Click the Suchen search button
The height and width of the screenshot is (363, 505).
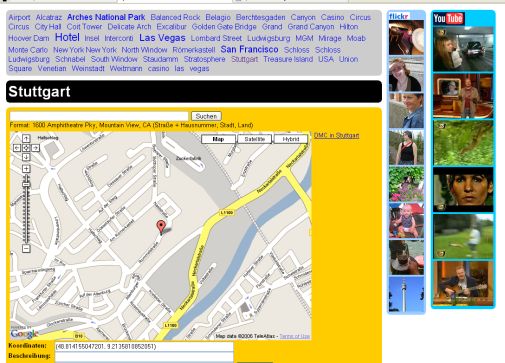pos(206,116)
